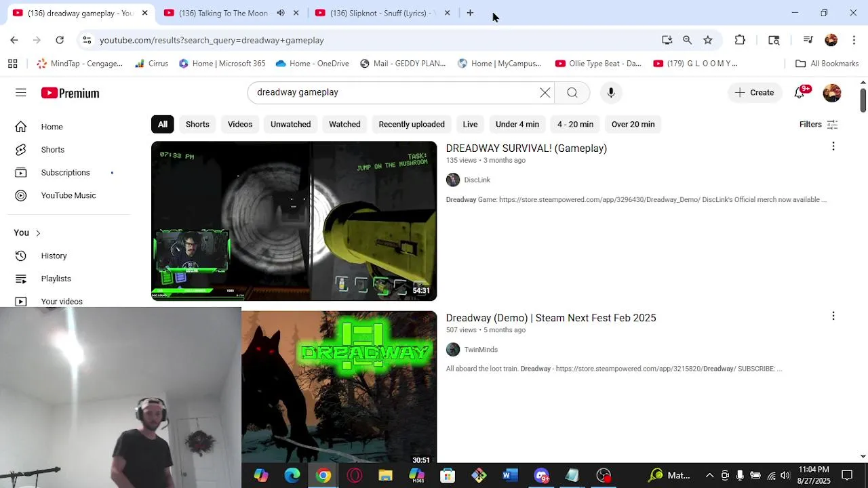The image size is (868, 488).
Task: Open the YouTube account avatar menu
Action: click(832, 93)
